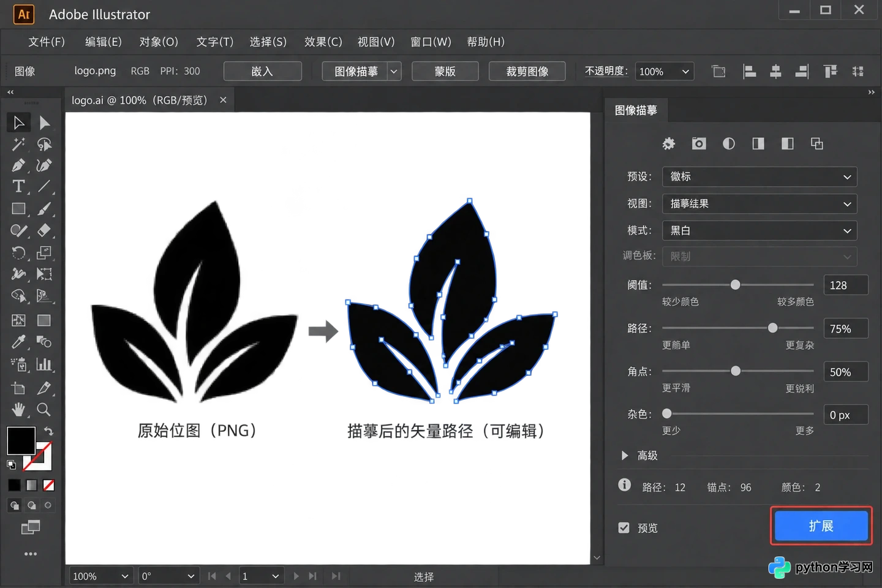Click the Outline preset icon in trace panel

tap(817, 143)
